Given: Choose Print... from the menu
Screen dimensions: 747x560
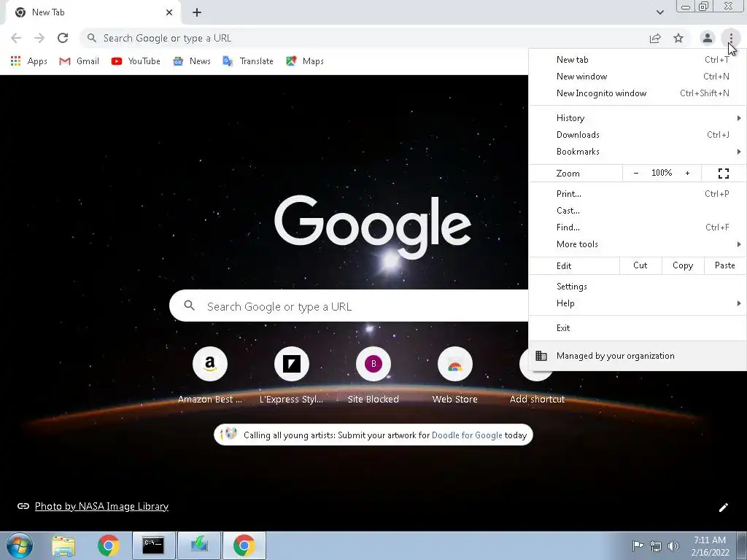Looking at the screenshot, I should click(x=638, y=194).
